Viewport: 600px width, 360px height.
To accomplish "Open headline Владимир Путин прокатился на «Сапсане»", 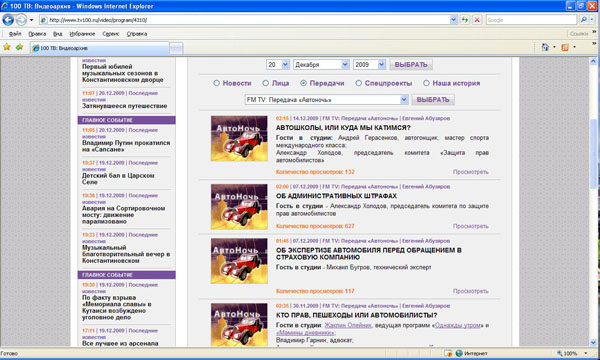I will [x=126, y=146].
